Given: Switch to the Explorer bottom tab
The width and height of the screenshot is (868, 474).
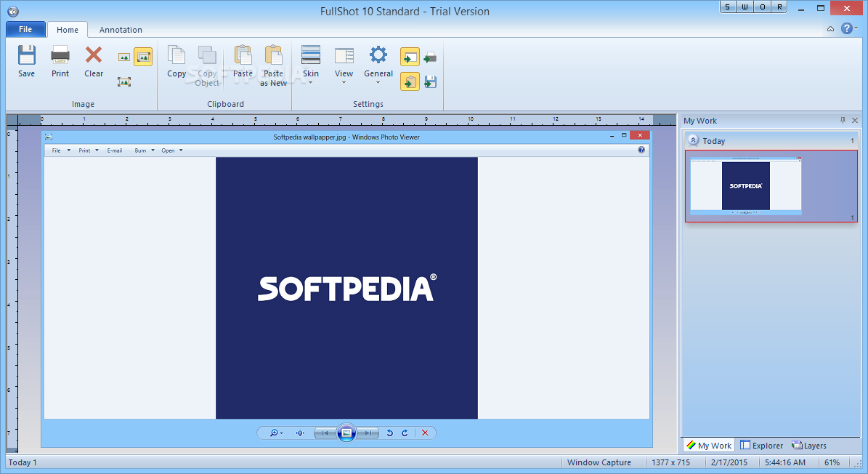Looking at the screenshot, I should (762, 445).
